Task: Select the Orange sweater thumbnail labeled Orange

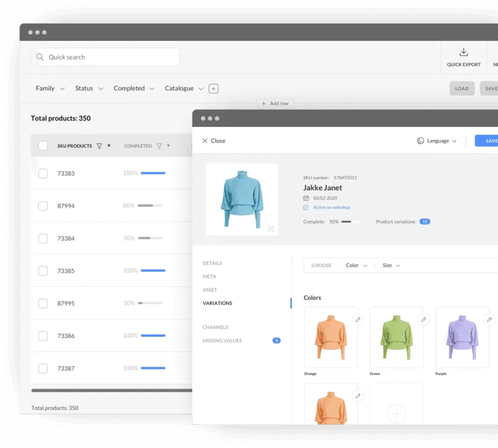Action: tap(331, 337)
